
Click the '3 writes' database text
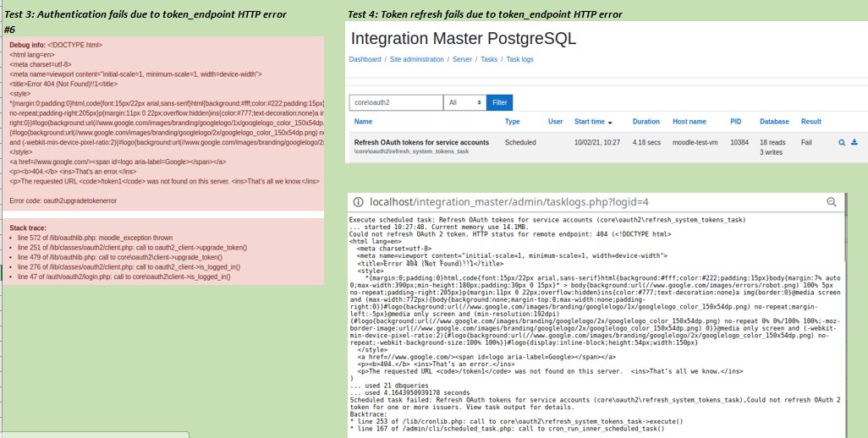coord(771,152)
